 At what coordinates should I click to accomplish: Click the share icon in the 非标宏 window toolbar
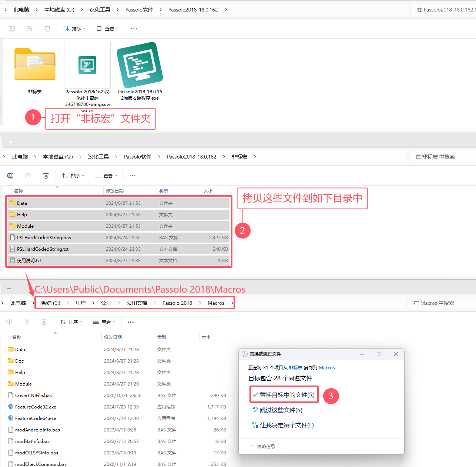pos(28,176)
